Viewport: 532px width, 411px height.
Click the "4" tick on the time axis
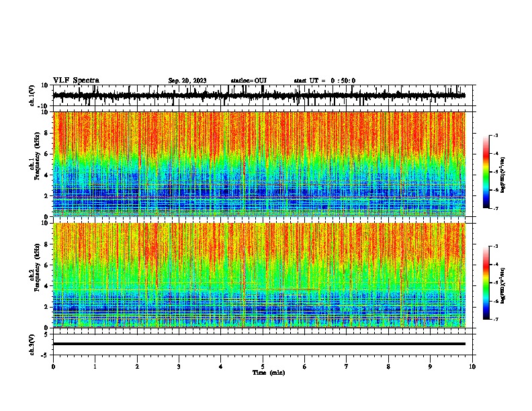[x=221, y=367]
